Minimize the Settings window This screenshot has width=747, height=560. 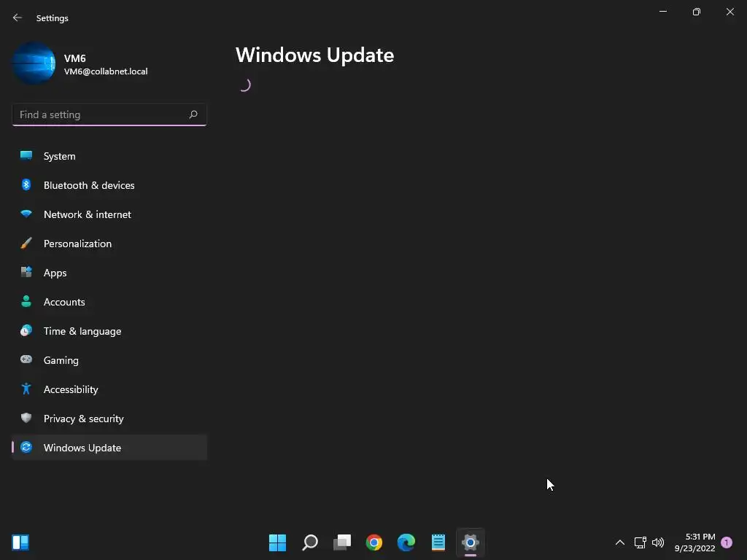point(662,12)
